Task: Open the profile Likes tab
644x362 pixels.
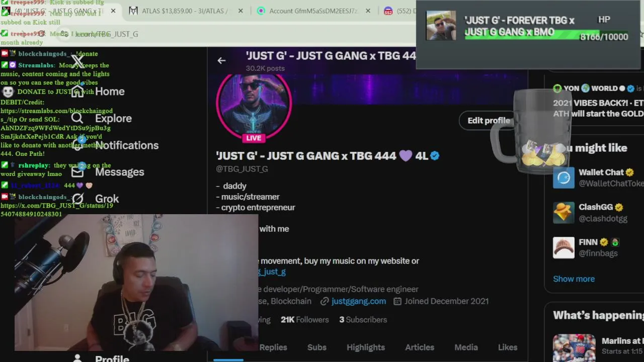Action: coord(508,347)
